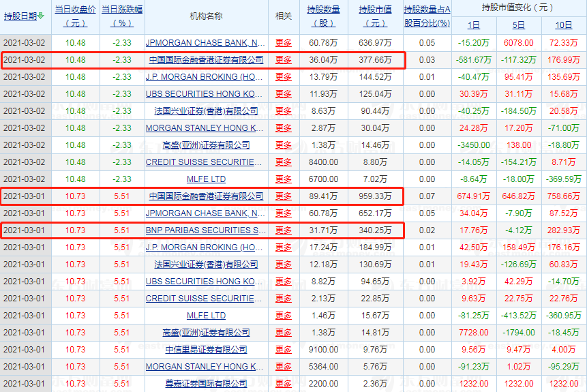Open MLFE LTD link dated 2021-03-02

tap(207, 179)
